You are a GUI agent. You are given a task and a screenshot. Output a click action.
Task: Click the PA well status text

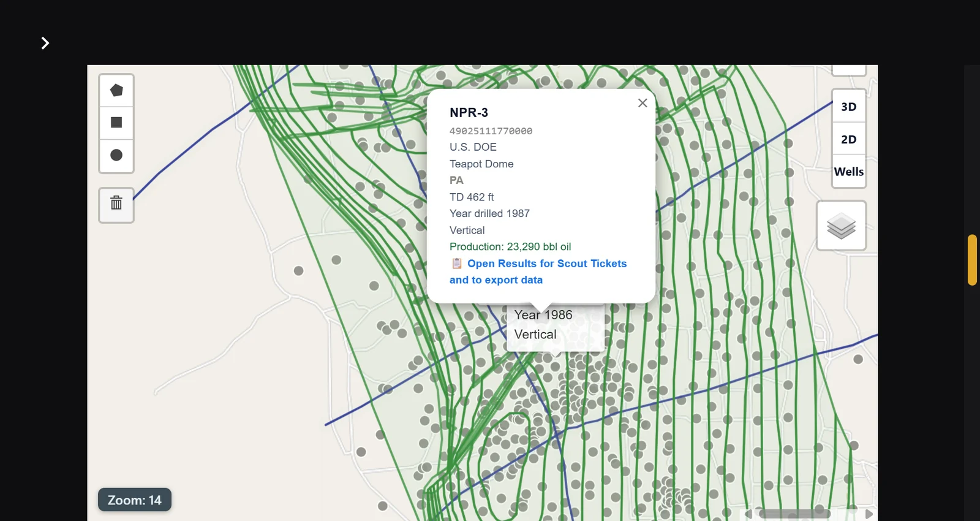456,180
